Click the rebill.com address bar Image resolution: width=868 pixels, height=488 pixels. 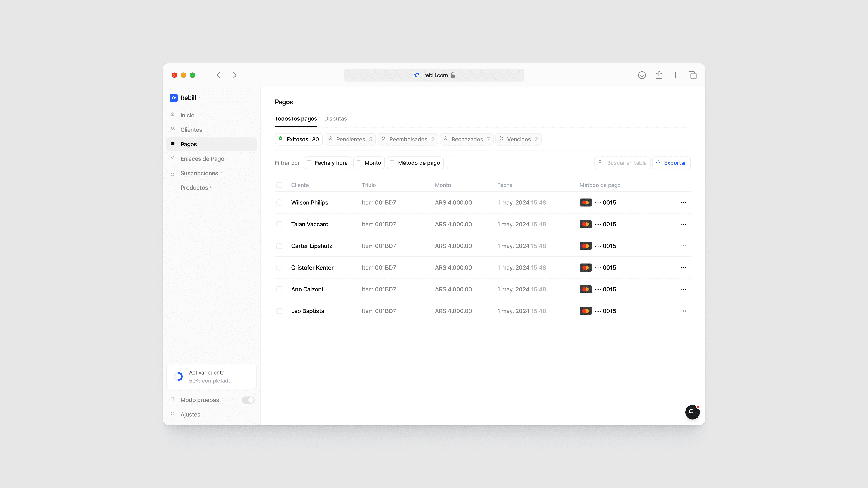click(x=434, y=75)
